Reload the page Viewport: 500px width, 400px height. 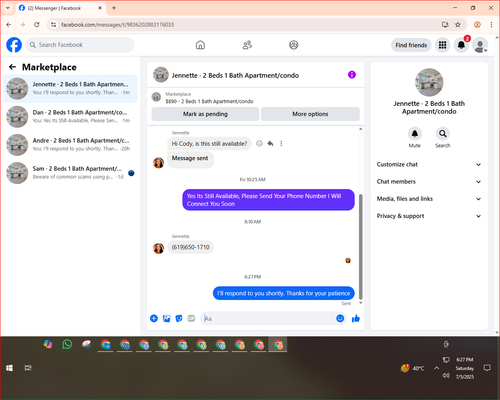pos(37,25)
